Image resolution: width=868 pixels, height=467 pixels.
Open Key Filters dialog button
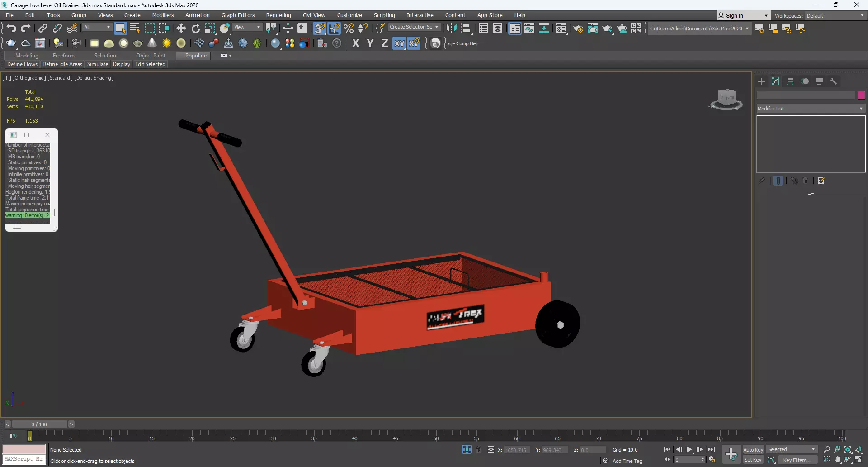(x=797, y=460)
